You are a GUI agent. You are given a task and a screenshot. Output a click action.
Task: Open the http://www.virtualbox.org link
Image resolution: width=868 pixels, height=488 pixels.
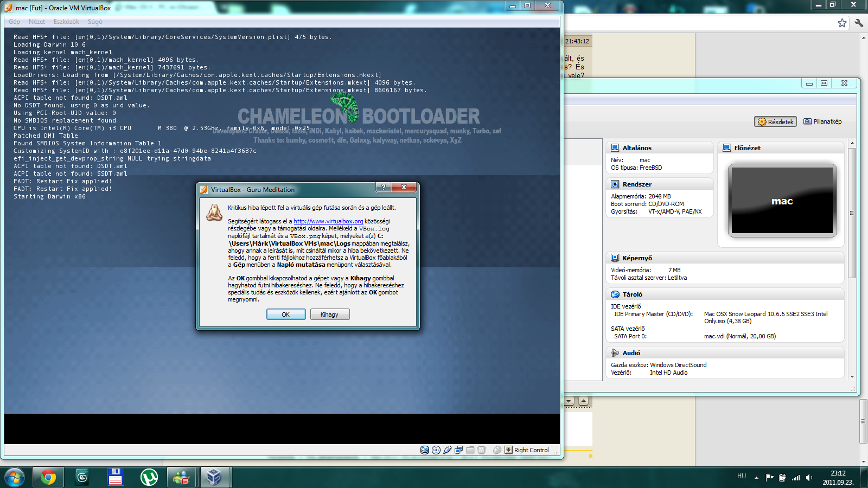pos(328,221)
